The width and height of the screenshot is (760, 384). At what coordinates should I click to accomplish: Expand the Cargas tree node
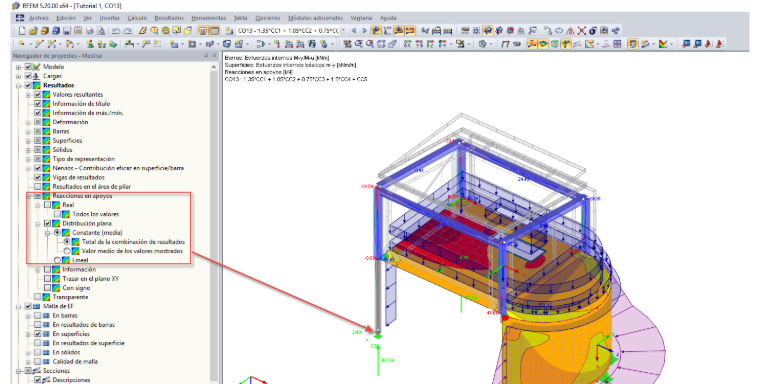(x=18, y=76)
